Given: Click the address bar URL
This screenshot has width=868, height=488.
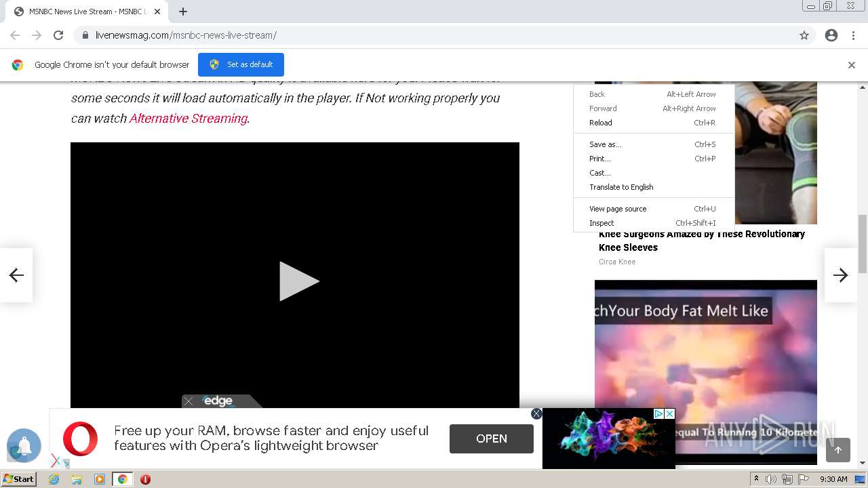Looking at the screenshot, I should point(186,35).
